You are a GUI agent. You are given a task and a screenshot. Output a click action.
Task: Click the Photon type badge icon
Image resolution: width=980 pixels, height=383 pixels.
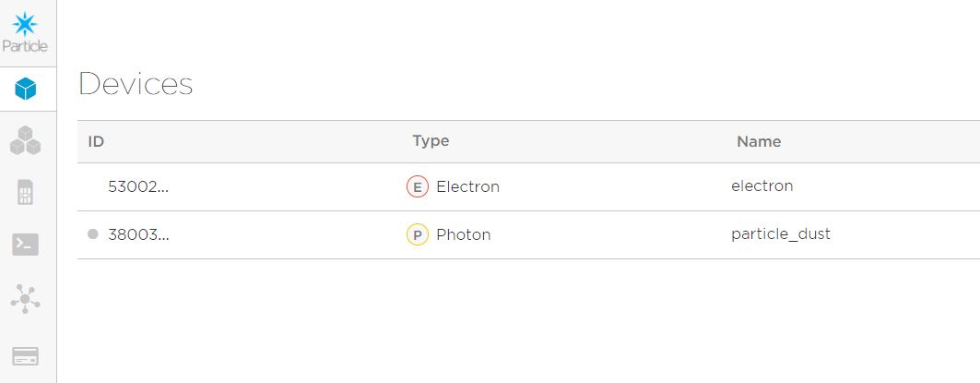[x=418, y=235]
